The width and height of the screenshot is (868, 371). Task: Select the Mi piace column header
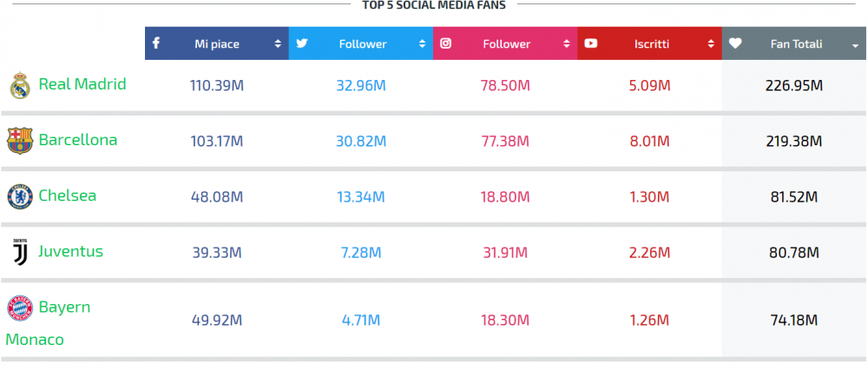[217, 43]
